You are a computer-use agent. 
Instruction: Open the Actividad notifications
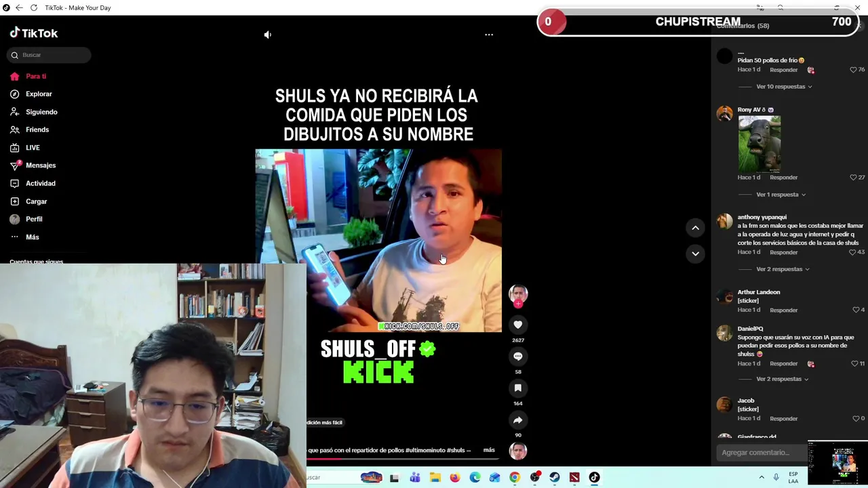(33, 183)
